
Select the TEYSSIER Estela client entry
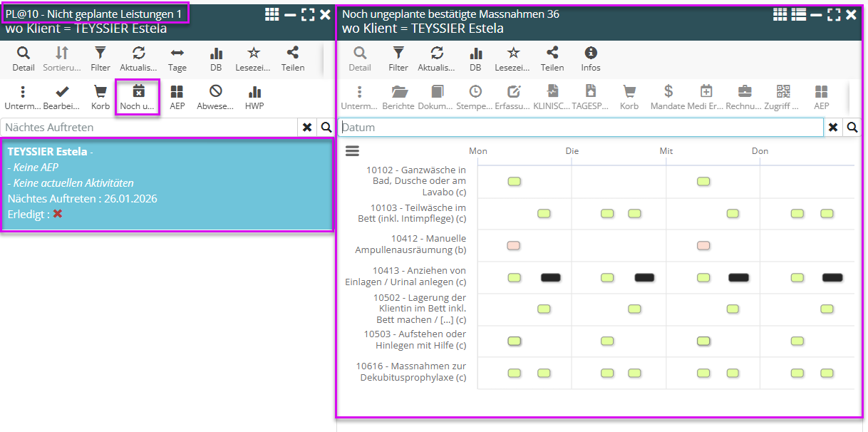(167, 185)
